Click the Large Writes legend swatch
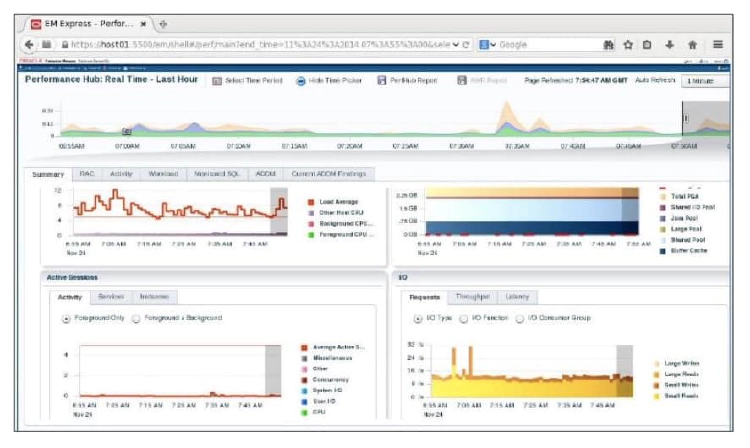This screenshot has width=750, height=448. click(x=657, y=364)
